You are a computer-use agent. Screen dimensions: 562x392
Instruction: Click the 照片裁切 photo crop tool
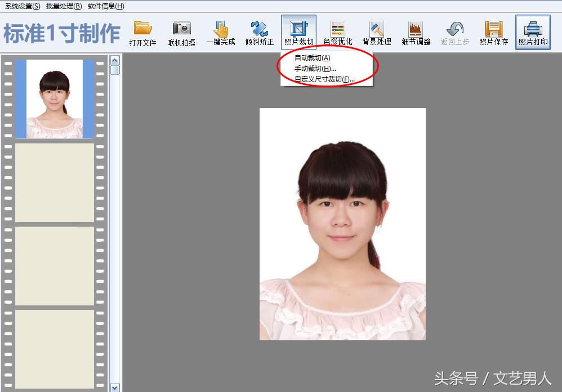tap(298, 33)
